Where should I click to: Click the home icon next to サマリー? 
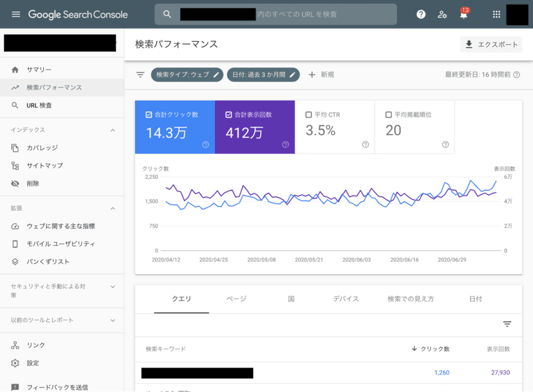click(15, 70)
